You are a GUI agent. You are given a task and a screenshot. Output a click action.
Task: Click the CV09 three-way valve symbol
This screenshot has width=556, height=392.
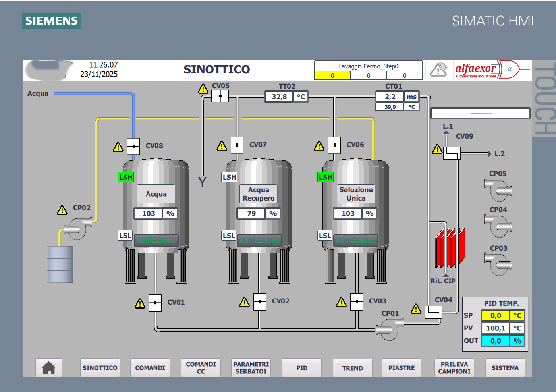click(452, 153)
